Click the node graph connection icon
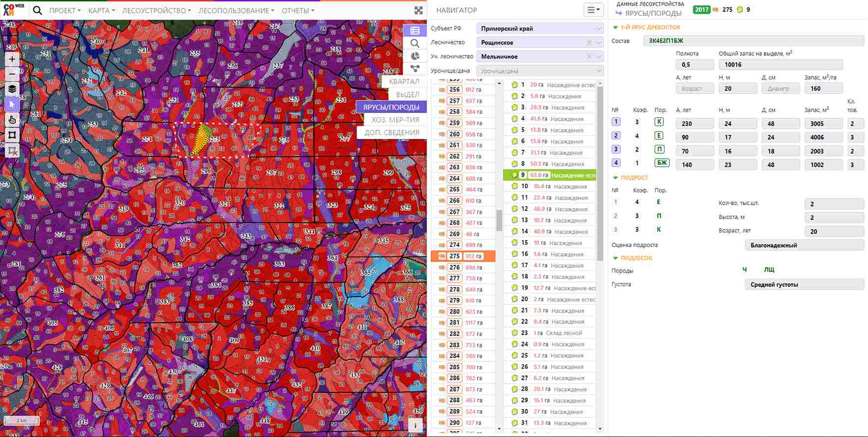 (415, 69)
